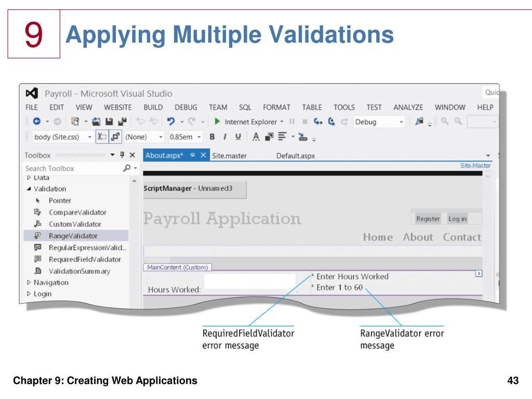Image resolution: width=532 pixels, height=399 pixels.
Task: Switch to the Site.master tab
Action: [x=229, y=156]
